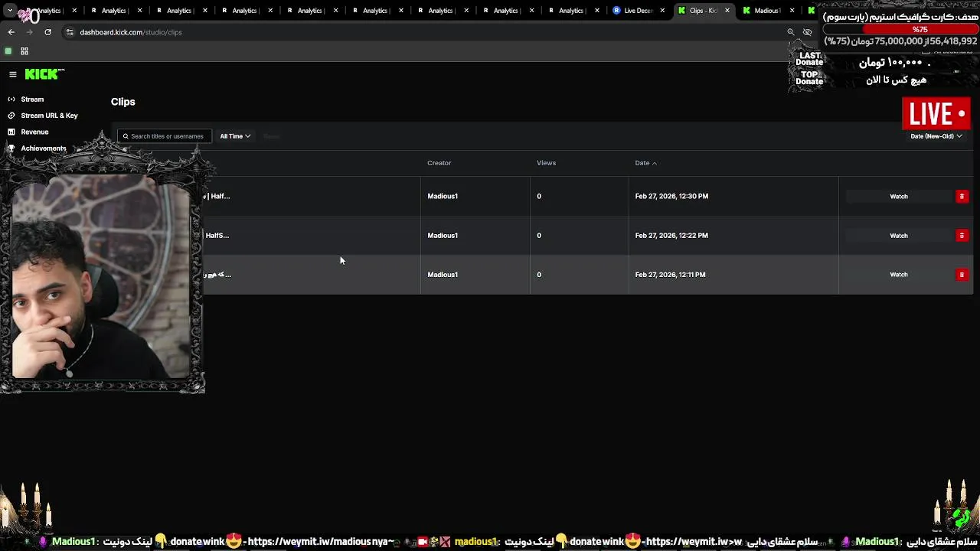This screenshot has width=980, height=551.
Task: Expand the All Time filter dropdown
Action: pos(235,136)
